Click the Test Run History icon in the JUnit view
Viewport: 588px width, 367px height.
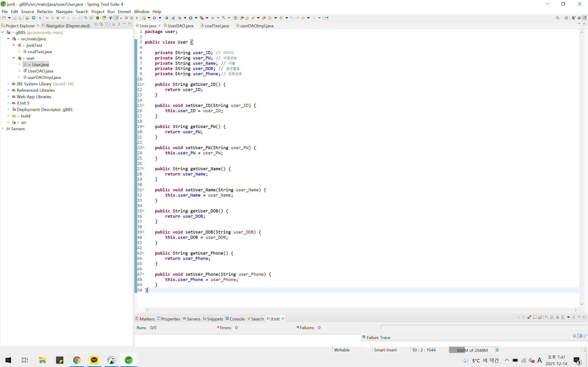point(563,317)
